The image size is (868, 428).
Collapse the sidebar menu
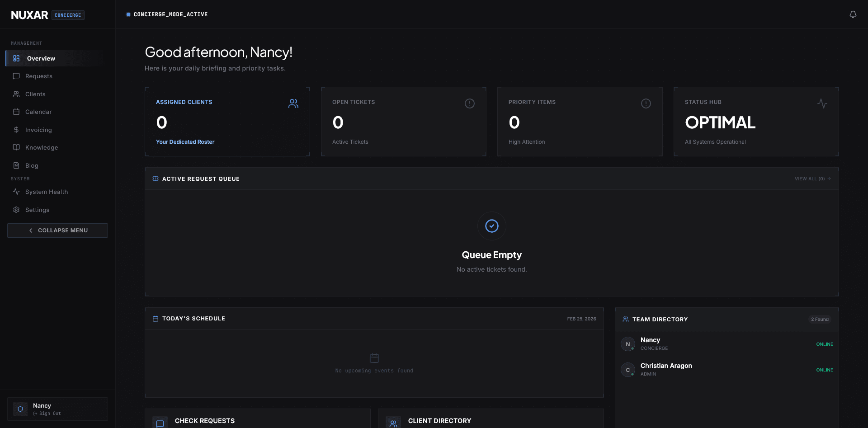coord(57,230)
